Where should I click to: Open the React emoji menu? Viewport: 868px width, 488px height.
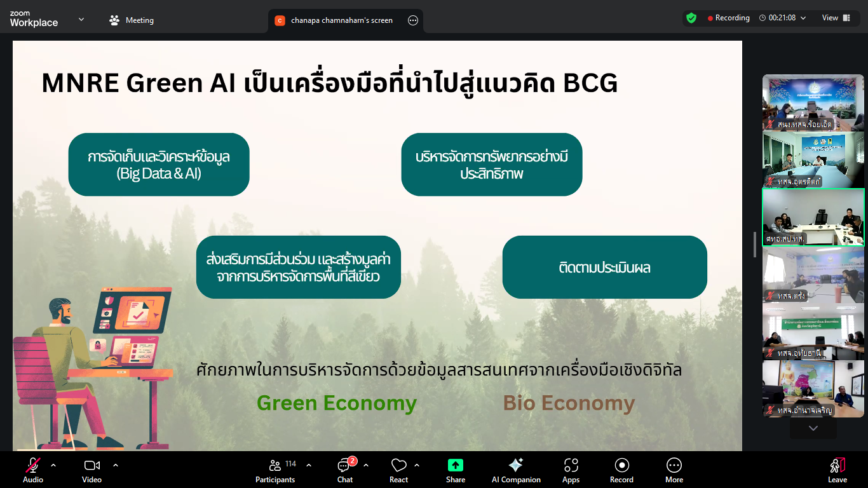point(398,471)
